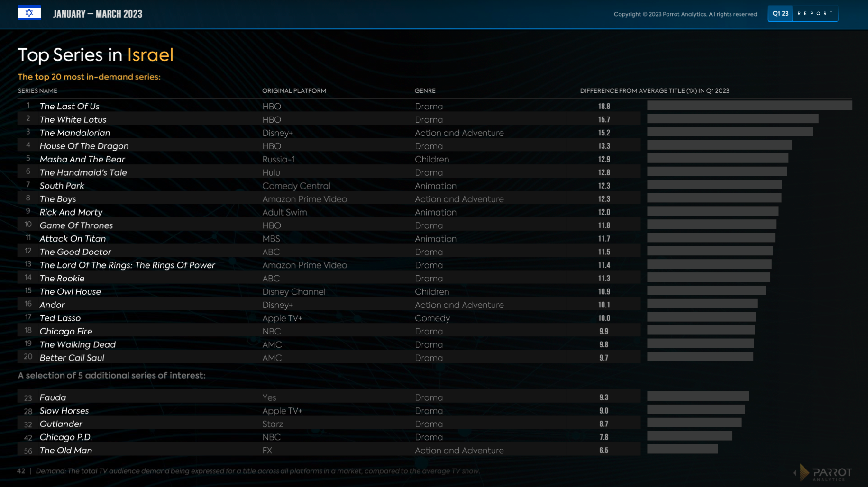Select Outlander title
The image size is (868, 487).
[x=61, y=424]
